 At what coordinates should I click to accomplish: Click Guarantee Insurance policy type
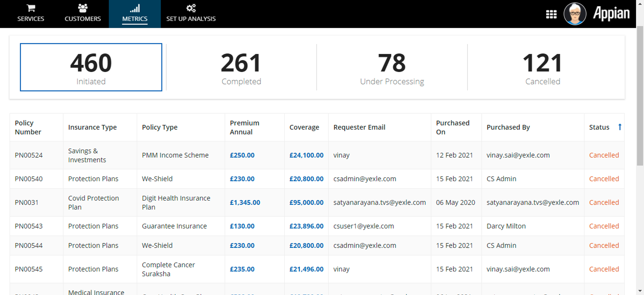point(174,226)
